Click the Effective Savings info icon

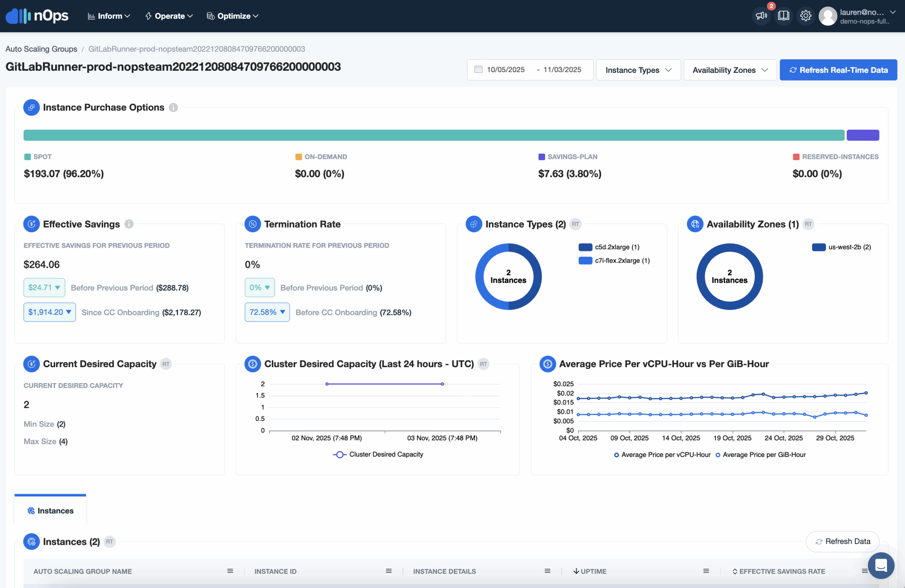coord(129,224)
